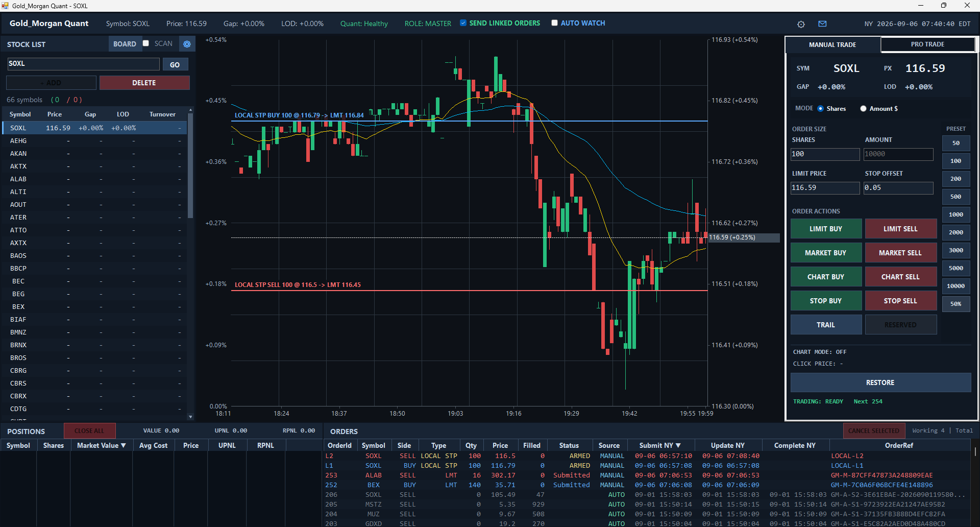Click the app icon in the title bar
The height and width of the screenshot is (527, 980).
(x=5, y=6)
